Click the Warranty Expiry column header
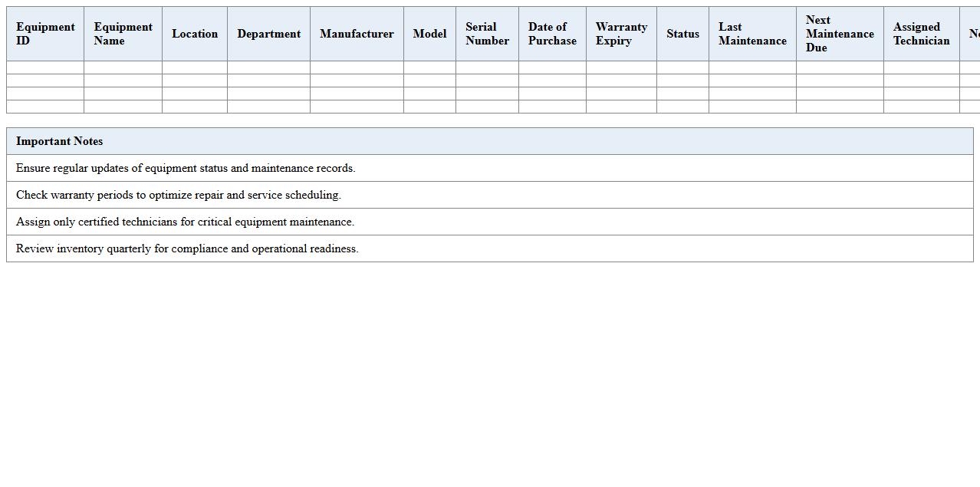 (x=620, y=34)
